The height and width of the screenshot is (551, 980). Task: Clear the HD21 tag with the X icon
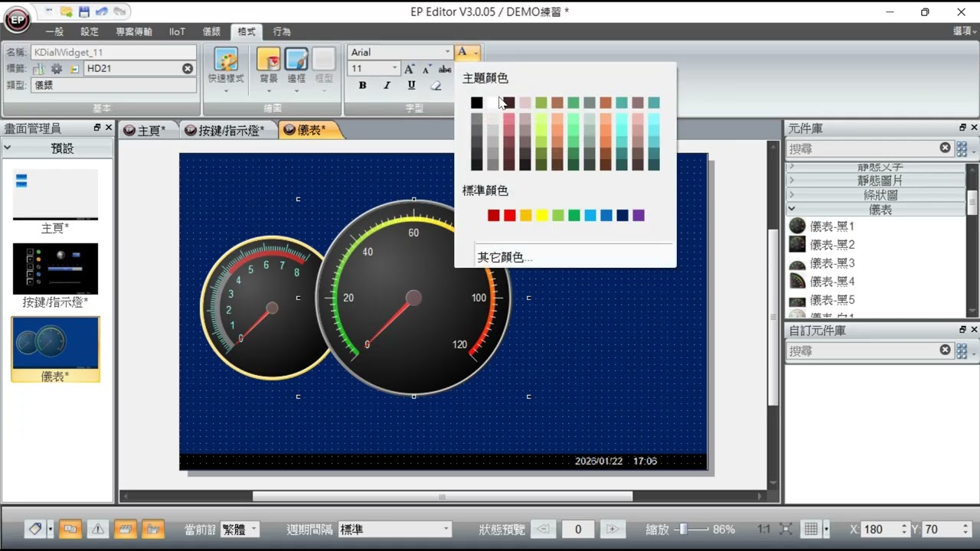[x=188, y=69]
